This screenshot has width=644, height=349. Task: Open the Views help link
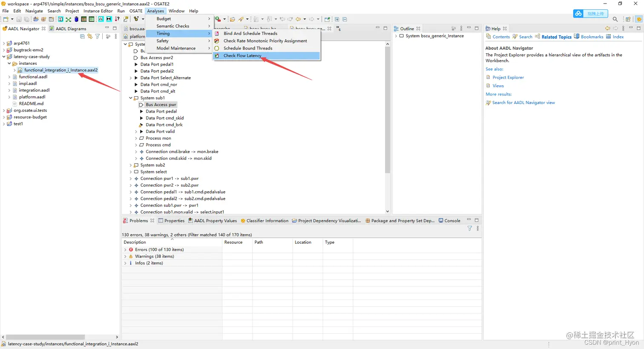point(498,86)
